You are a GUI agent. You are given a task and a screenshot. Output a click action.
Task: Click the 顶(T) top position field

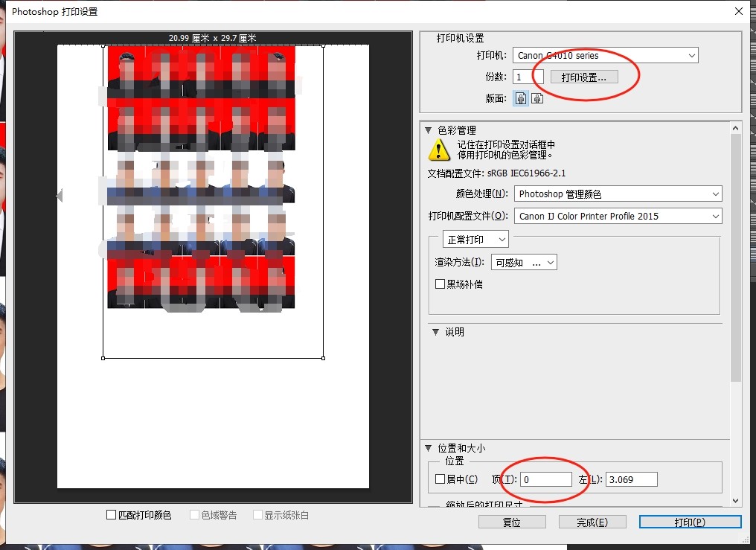pos(545,479)
